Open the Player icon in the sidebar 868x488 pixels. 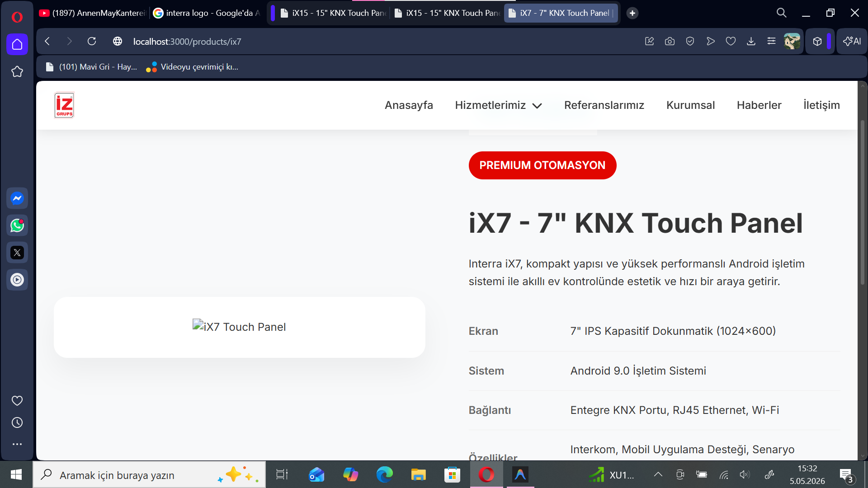coord(17,280)
